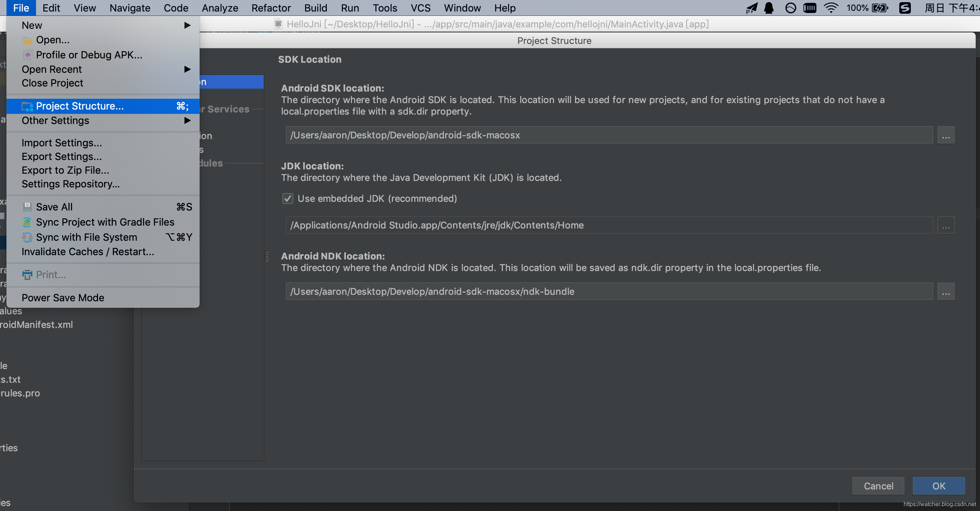980x511 pixels.
Task: Click the Sync with File System icon
Action: coord(27,237)
